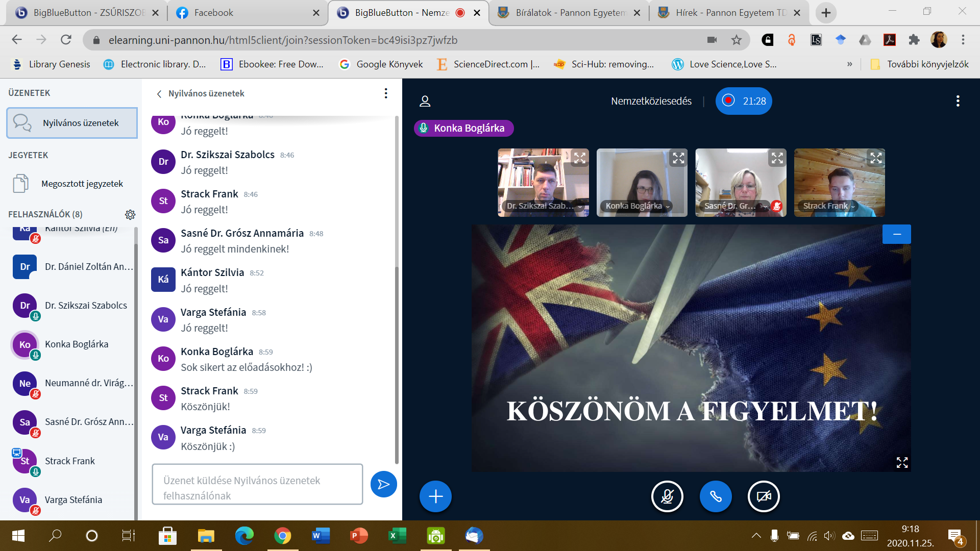This screenshot has height=551, width=980.
Task: Click the leave audio phone button
Action: coord(716,496)
